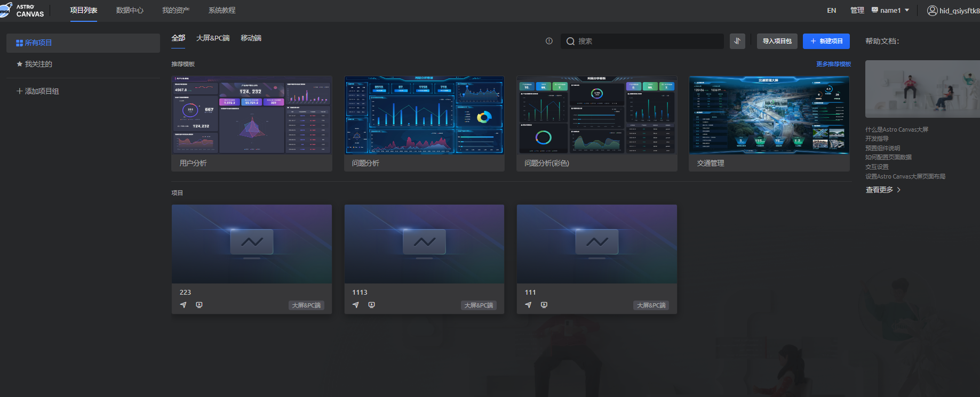Viewport: 980px width, 397px height.
Task: Click the Astro Canvas logo
Action: [22, 10]
